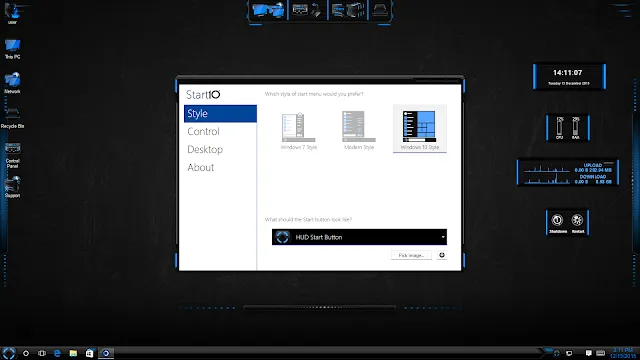Click the tray icon left of network
This screenshot has height=360, width=640.
[557, 353]
